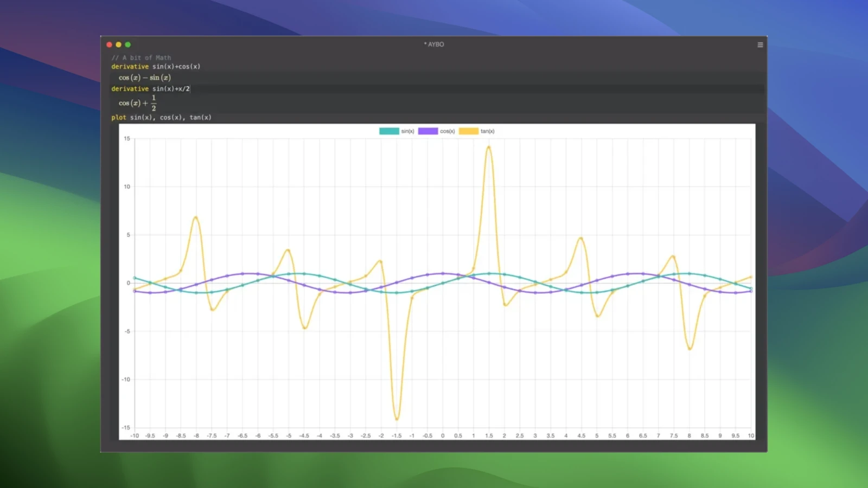868x488 pixels.
Task: Select the rendered result cos(x) + 1/2
Action: (x=138, y=103)
